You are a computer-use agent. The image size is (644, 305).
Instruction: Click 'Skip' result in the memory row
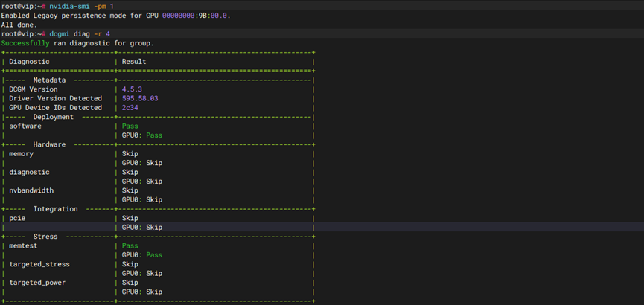[x=130, y=153]
